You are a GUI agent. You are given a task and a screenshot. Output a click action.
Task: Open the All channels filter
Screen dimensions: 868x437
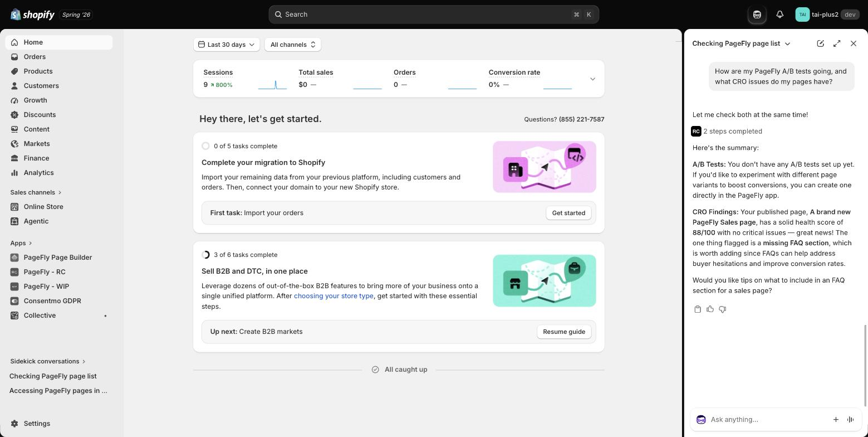coord(293,45)
